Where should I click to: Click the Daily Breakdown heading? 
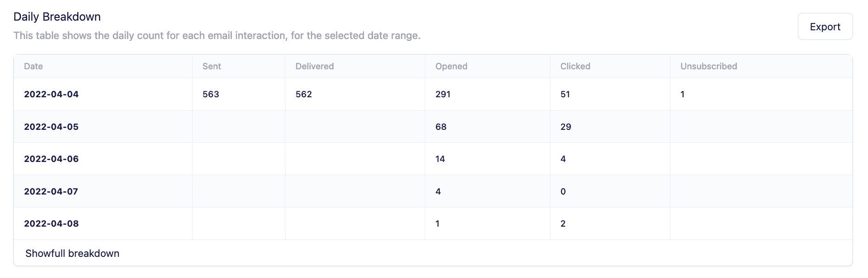(57, 17)
